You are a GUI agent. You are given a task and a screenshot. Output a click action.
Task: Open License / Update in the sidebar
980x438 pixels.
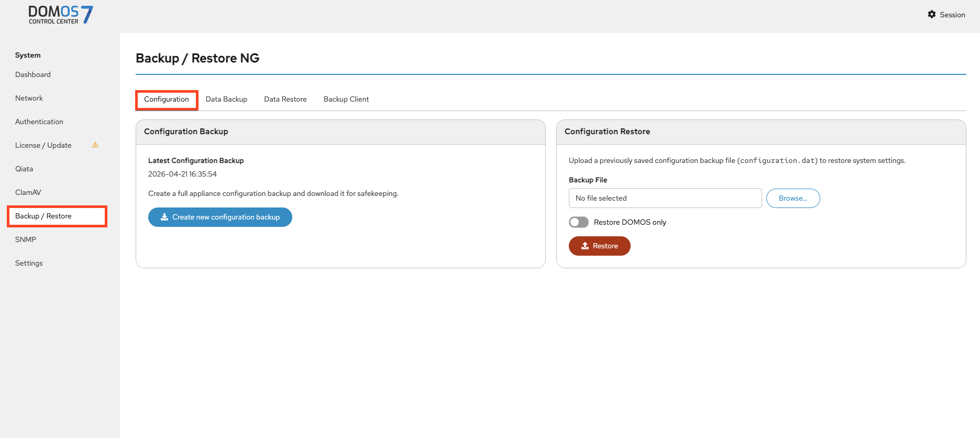tap(43, 146)
